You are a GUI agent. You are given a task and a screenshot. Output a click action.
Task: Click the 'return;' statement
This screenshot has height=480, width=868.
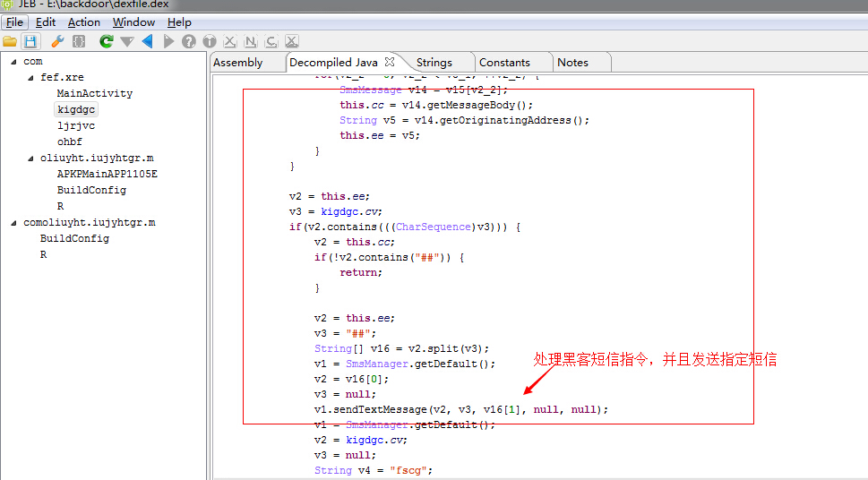pyautogui.click(x=361, y=272)
